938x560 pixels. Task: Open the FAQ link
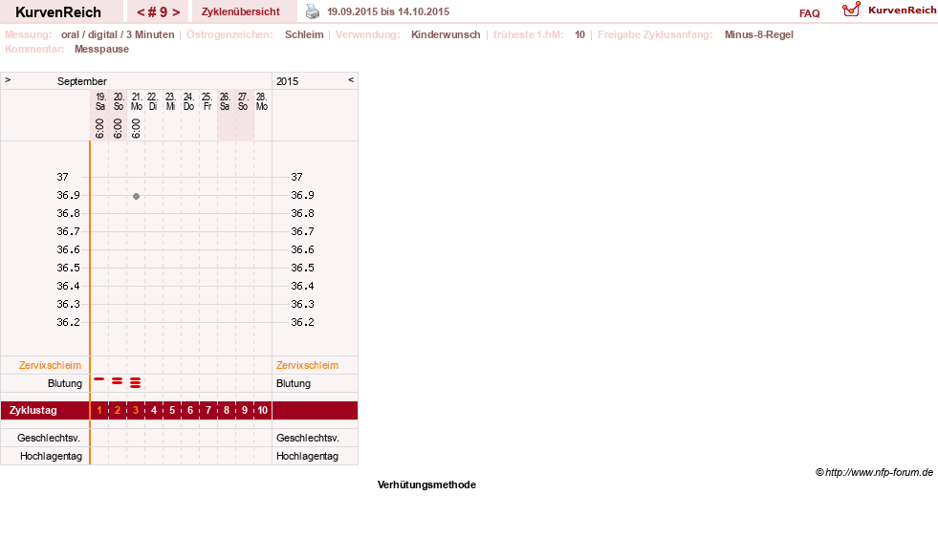pyautogui.click(x=809, y=13)
